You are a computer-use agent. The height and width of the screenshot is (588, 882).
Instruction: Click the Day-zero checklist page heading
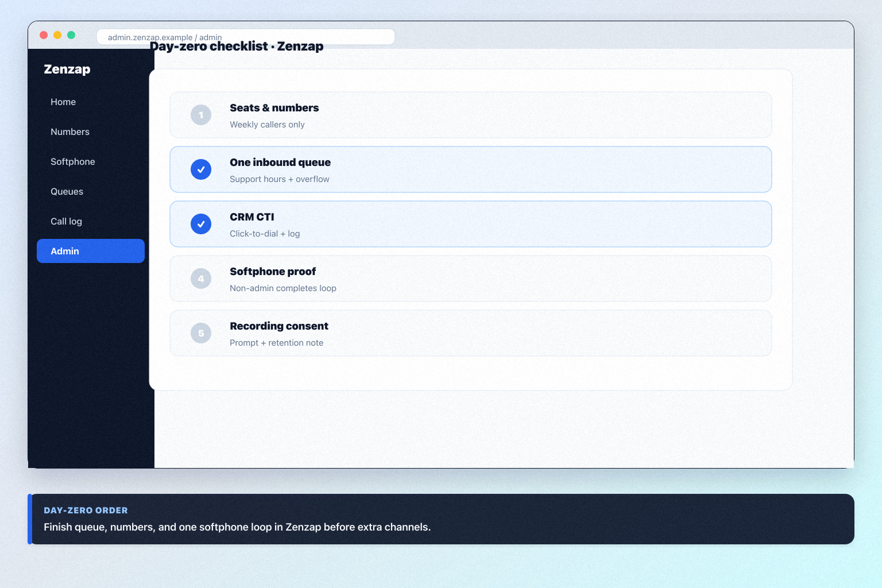(237, 46)
